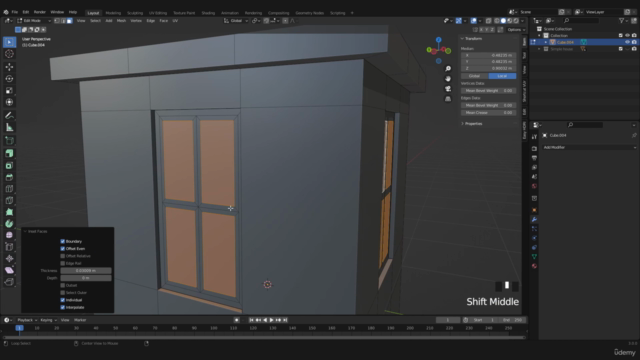Toggle camera view icon in viewport
Screen dimensions: 640x360
pyautogui.click(x=448, y=89)
